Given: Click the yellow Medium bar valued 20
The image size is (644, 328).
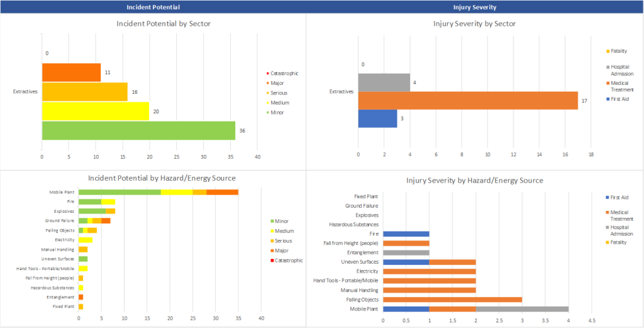Looking at the screenshot, I should click(96, 111).
